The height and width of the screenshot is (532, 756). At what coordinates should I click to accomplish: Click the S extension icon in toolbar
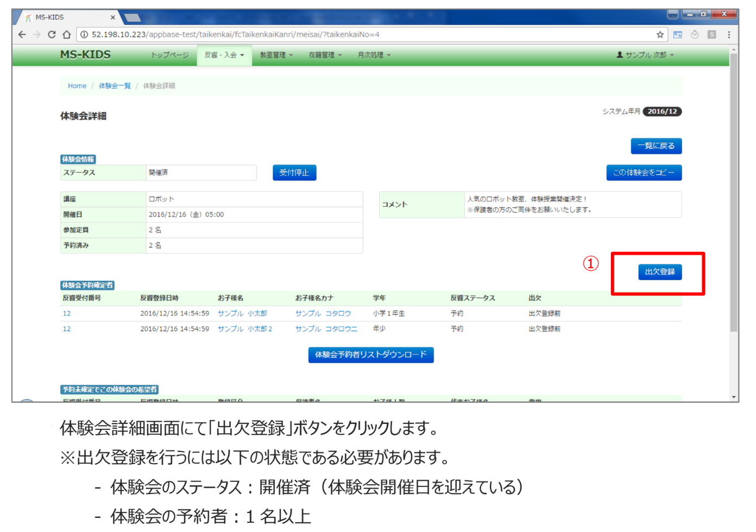pyautogui.click(x=711, y=35)
